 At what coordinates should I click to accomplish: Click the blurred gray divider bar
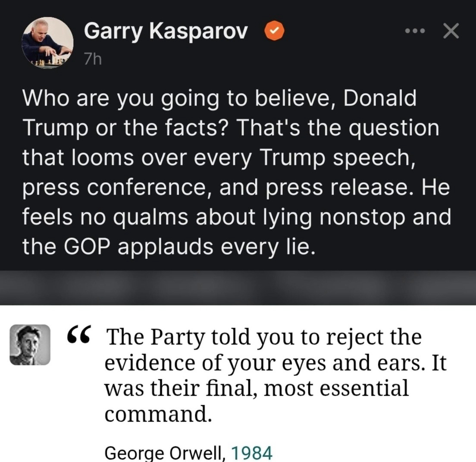click(x=238, y=288)
